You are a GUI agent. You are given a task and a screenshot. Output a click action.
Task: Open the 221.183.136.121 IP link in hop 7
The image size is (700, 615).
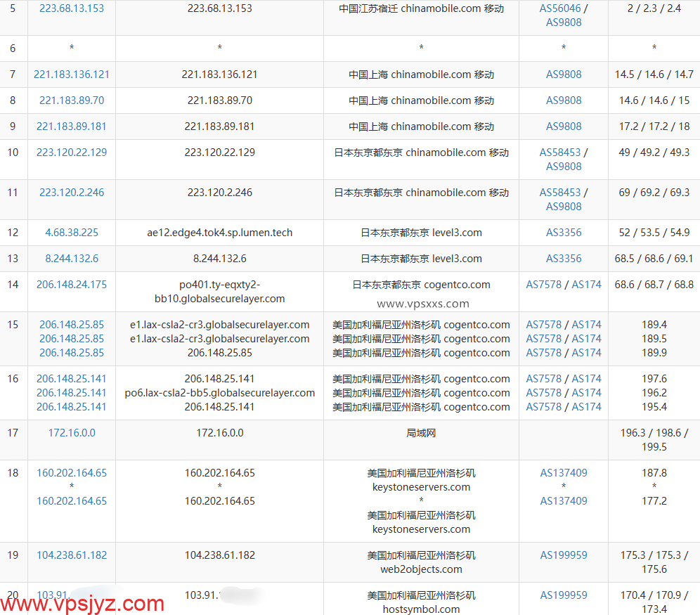tap(72, 75)
